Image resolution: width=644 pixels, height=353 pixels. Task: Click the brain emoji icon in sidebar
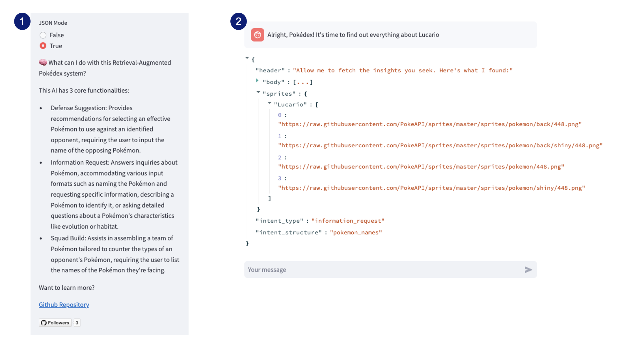tap(43, 63)
